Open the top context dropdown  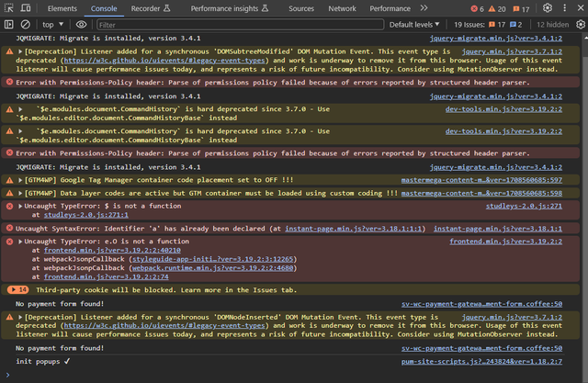coord(52,25)
